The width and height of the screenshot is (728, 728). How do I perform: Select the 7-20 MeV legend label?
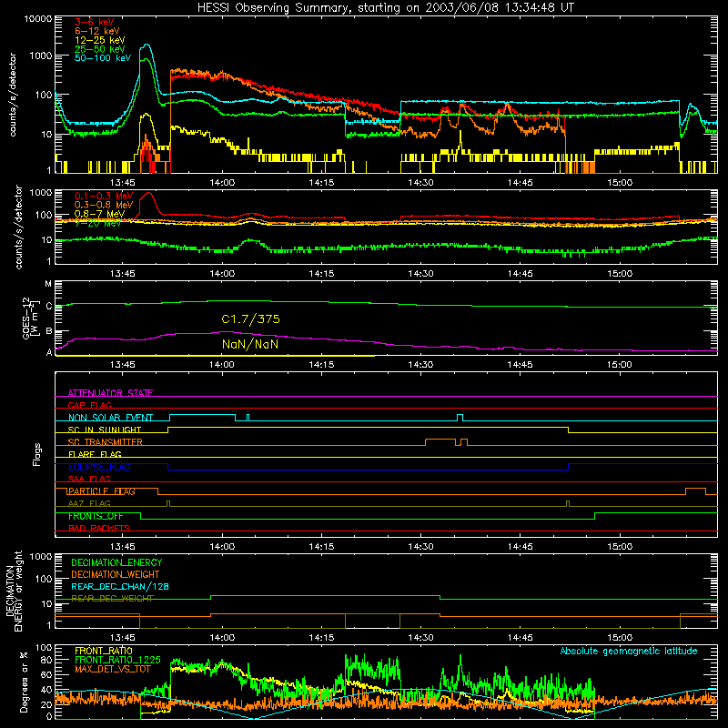click(x=97, y=223)
